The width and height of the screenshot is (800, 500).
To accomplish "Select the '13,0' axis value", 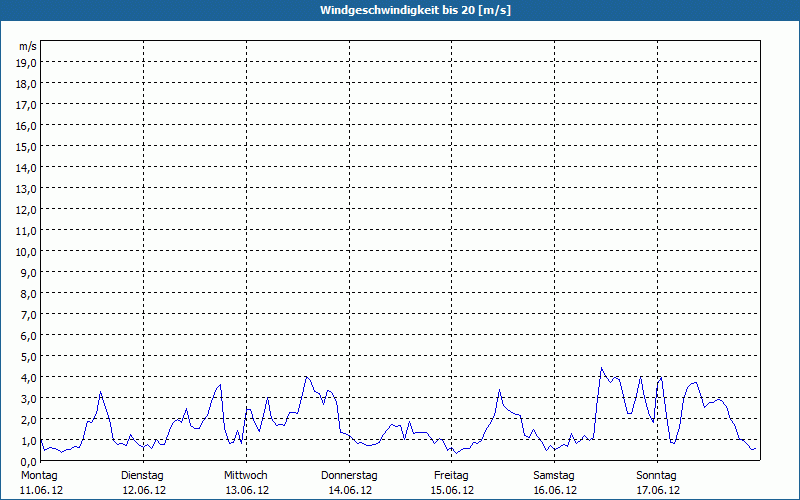I will [x=27, y=189].
